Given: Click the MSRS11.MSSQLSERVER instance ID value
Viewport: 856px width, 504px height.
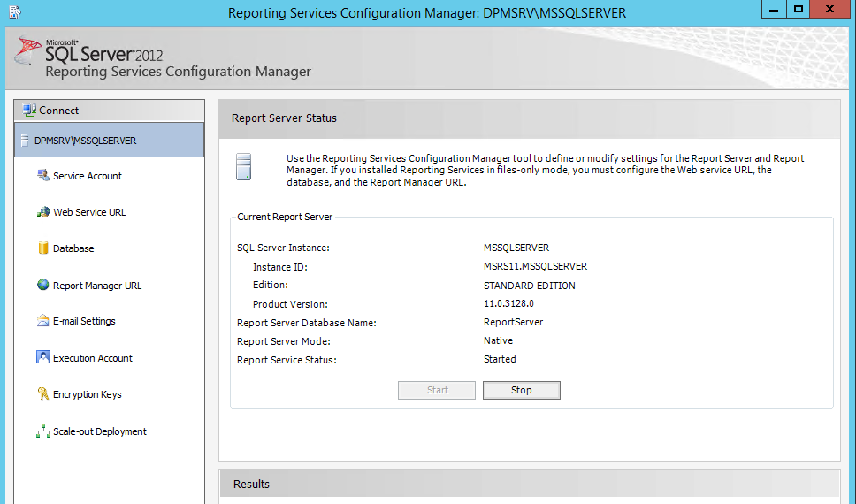Looking at the screenshot, I should point(536,266).
